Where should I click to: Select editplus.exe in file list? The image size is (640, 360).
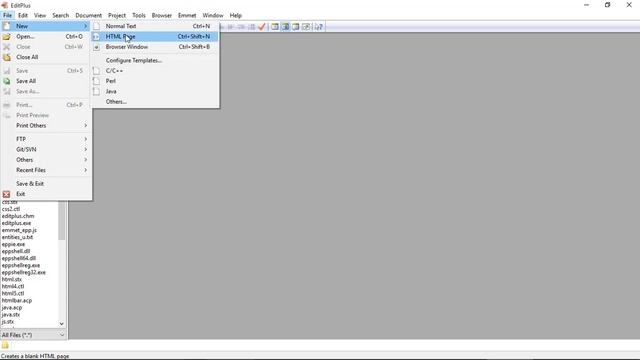16,223
